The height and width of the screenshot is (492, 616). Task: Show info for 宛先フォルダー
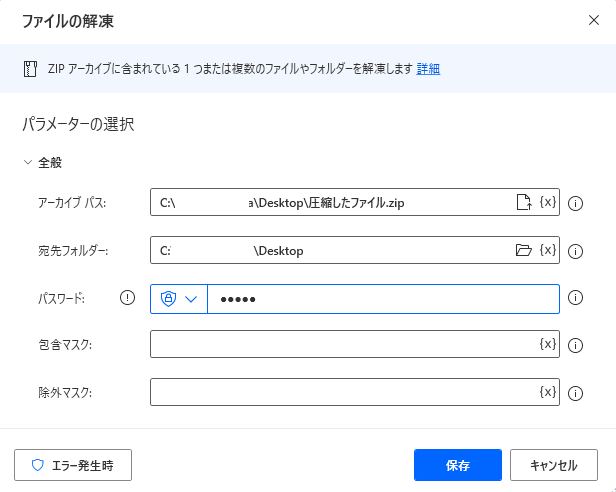(x=575, y=251)
